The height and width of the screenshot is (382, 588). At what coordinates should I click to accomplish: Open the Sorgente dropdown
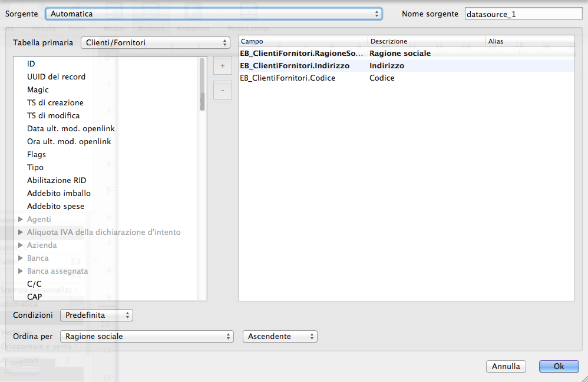pos(214,14)
